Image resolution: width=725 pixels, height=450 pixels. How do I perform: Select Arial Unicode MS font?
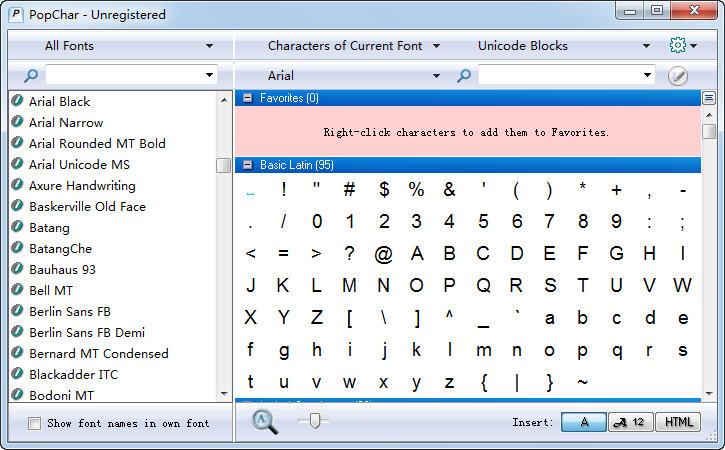tap(80, 165)
